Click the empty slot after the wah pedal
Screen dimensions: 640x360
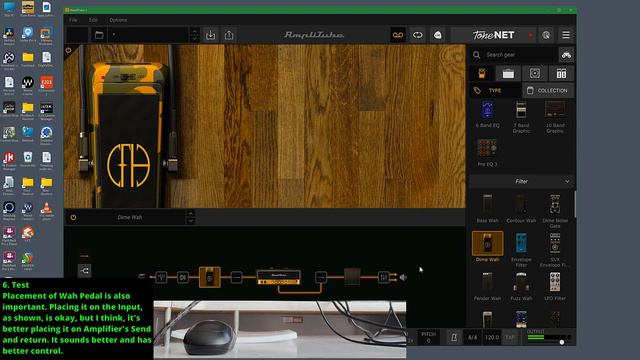click(236, 278)
